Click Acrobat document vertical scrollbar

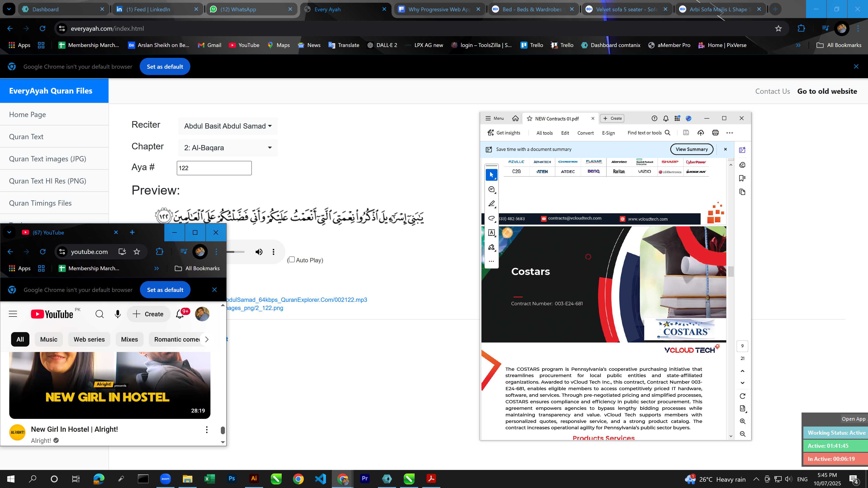(731, 271)
